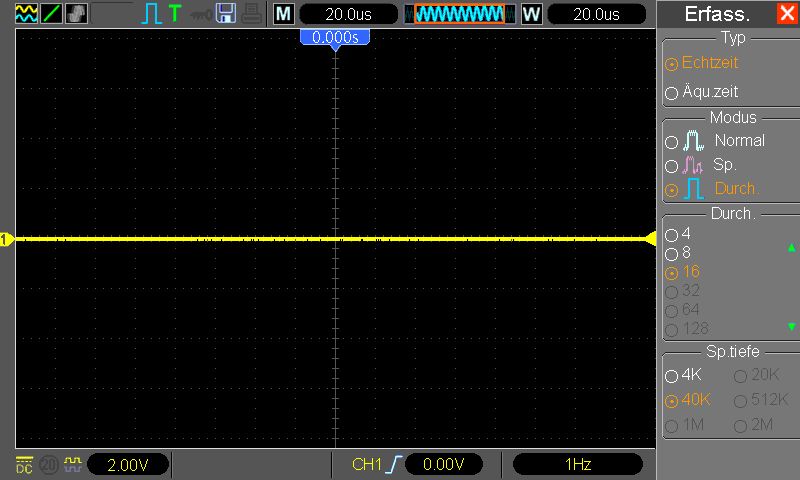The height and width of the screenshot is (480, 800).
Task: Click the rising edge trigger slope icon
Action: click(394, 464)
